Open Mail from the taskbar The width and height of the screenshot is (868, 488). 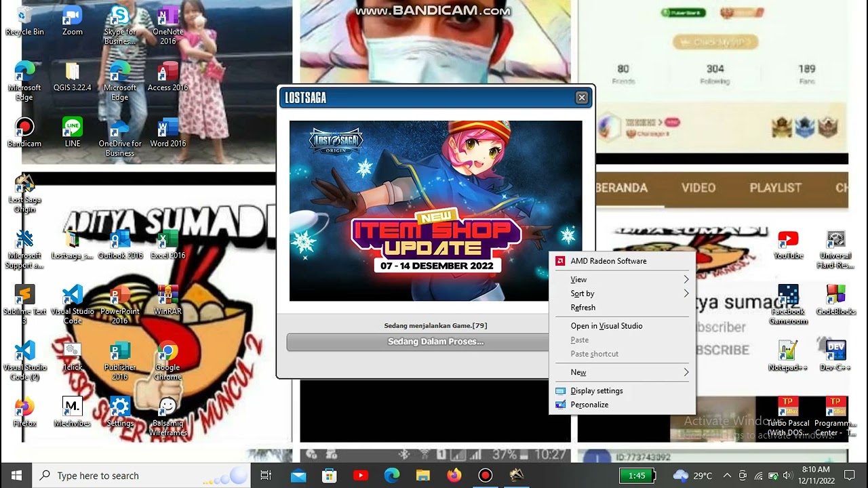click(x=298, y=475)
